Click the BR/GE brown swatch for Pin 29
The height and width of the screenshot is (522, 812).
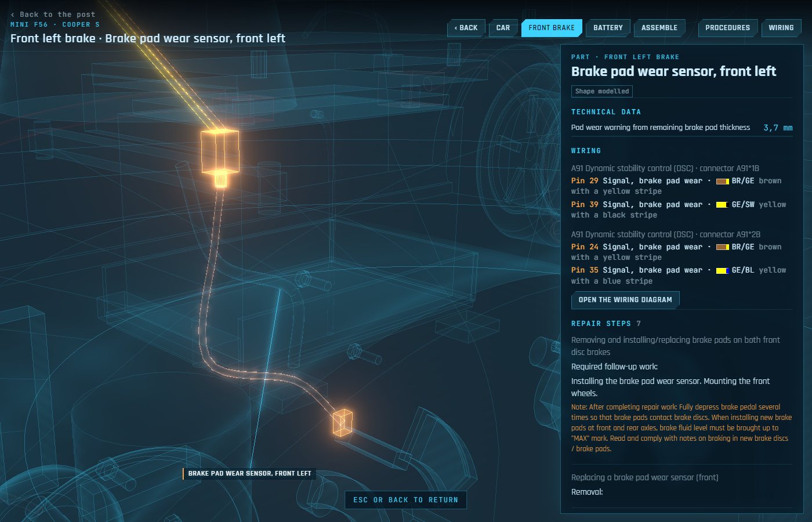pyautogui.click(x=722, y=181)
